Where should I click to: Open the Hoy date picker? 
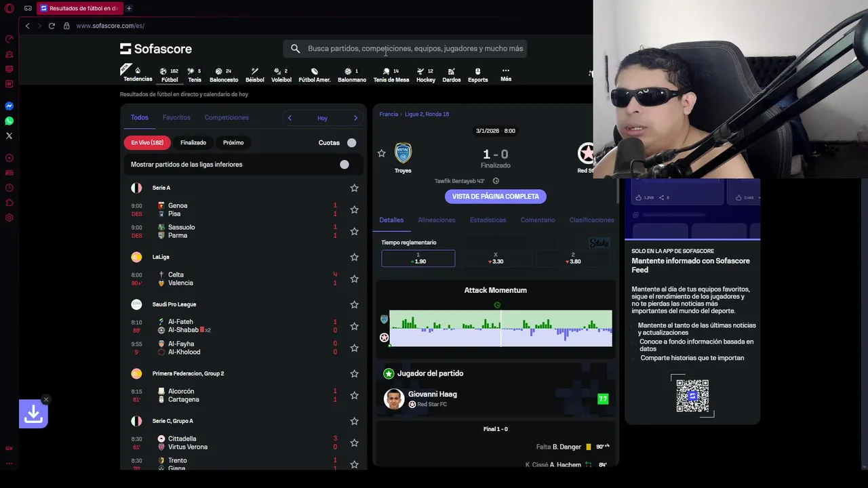322,118
